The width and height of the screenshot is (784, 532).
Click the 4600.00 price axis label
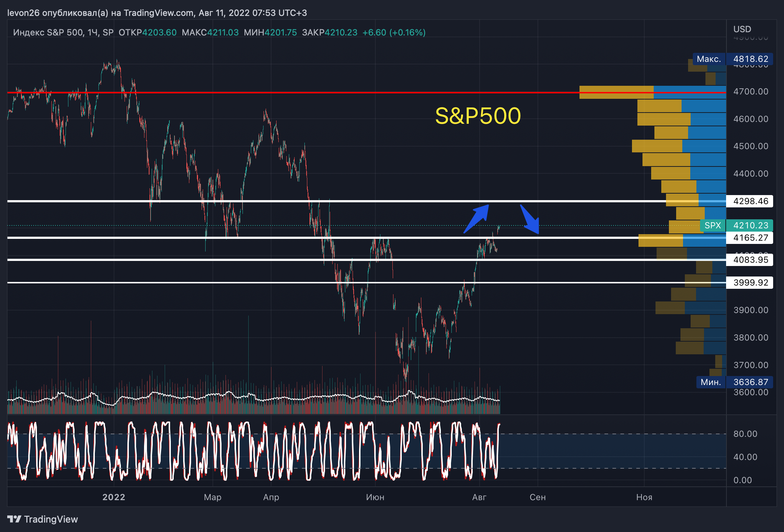tap(751, 119)
